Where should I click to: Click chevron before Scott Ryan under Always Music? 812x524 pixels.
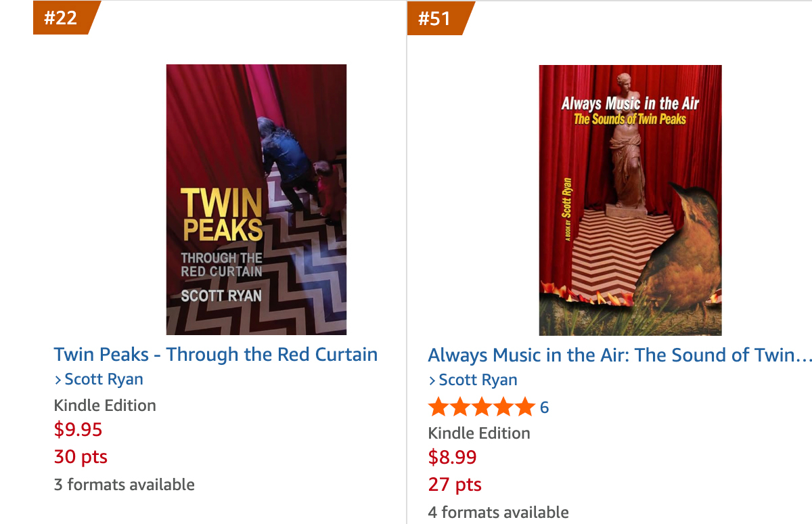432,380
